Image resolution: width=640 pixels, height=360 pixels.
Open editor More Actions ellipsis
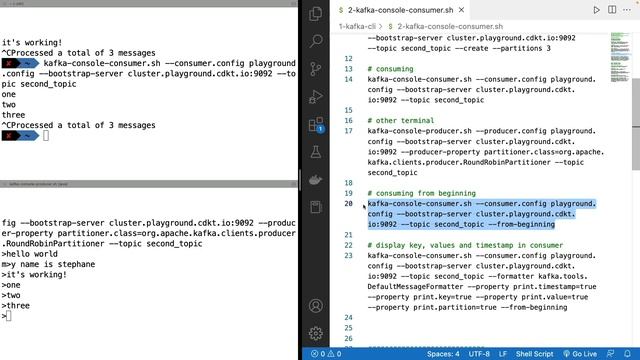(627, 10)
